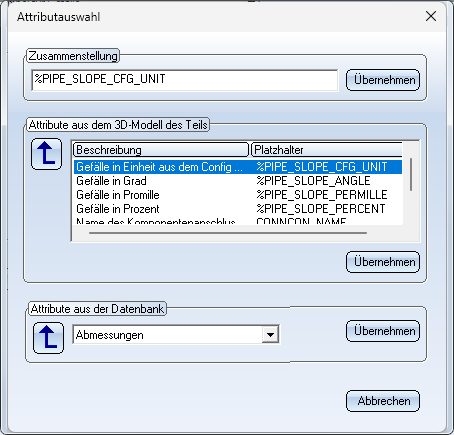The image size is (454, 435).
Task: Click the up-arrow icon beside the Abmessungen dropdown
Action: tap(48, 338)
